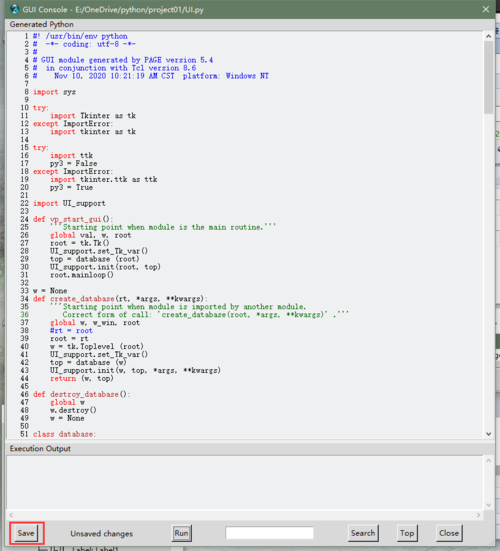This screenshot has width=500, height=551.
Task: Click line 'w = tk.Toplevel (root)'
Action: tap(97, 346)
